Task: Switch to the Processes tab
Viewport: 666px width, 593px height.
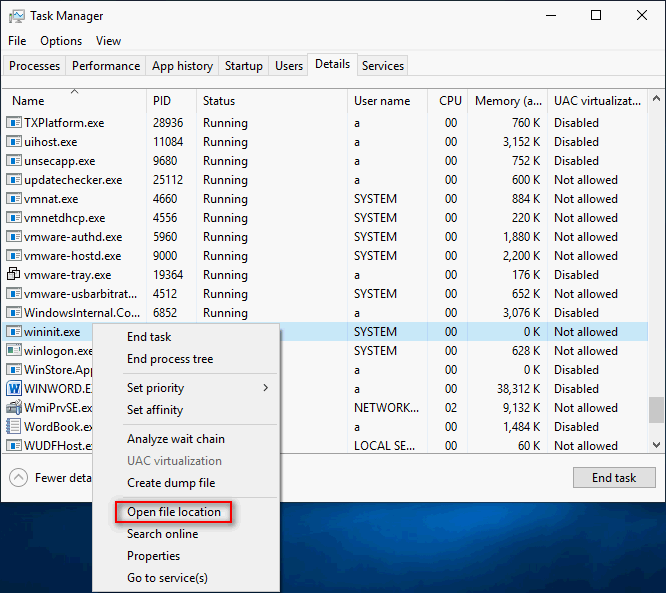Action: (34, 66)
